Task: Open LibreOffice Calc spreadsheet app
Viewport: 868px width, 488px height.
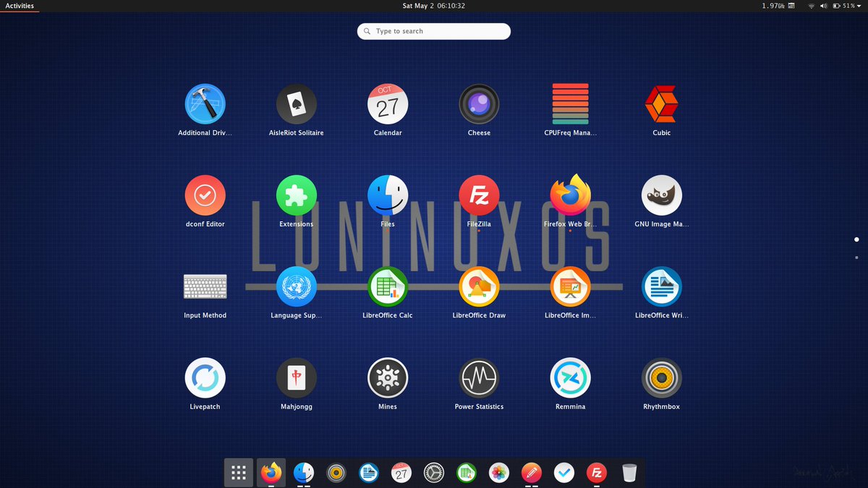Action: 388,286
